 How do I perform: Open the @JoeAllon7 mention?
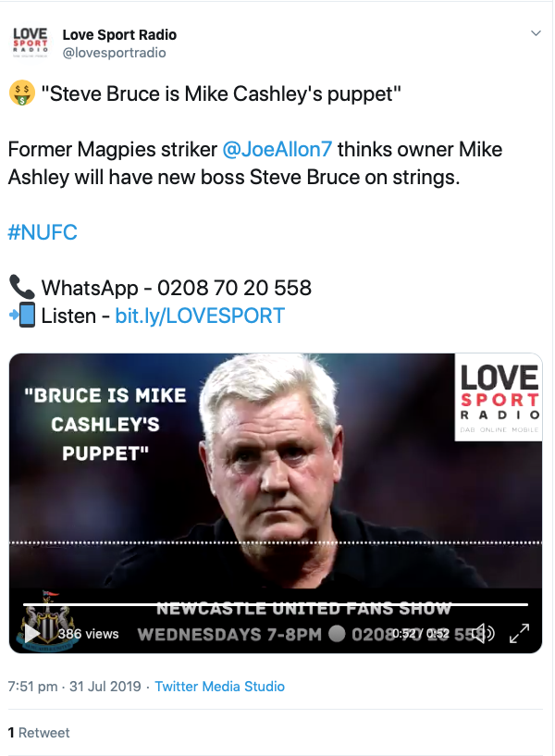(x=277, y=150)
